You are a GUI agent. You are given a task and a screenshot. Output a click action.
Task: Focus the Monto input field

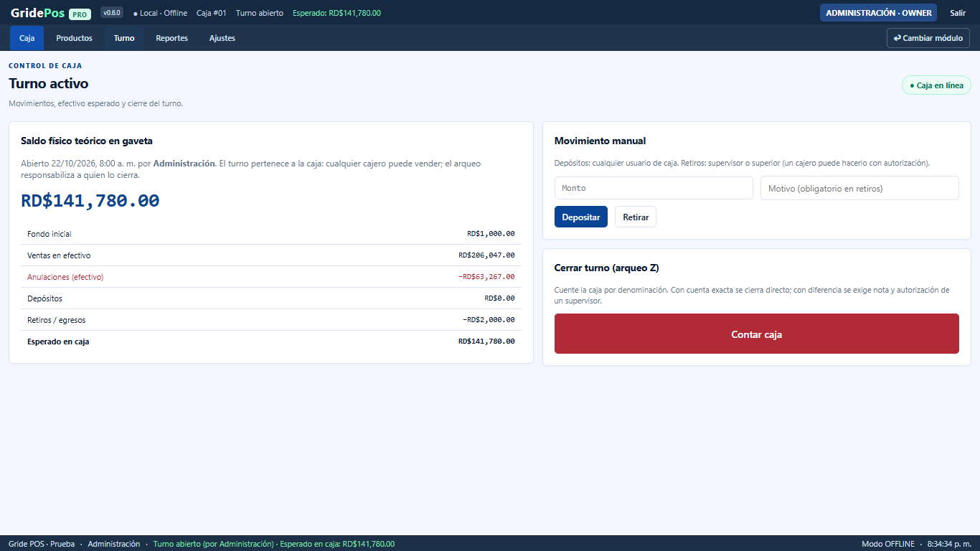(654, 188)
